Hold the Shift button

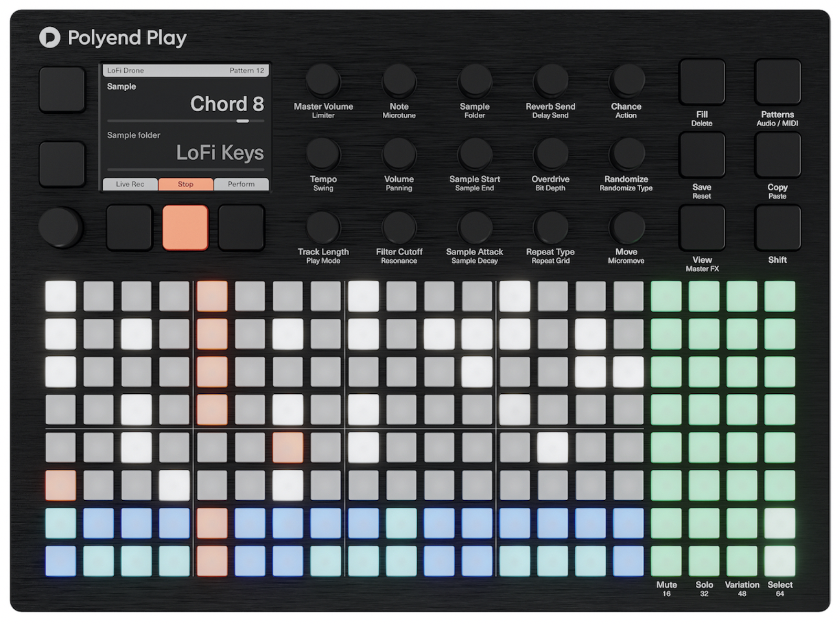point(778,228)
